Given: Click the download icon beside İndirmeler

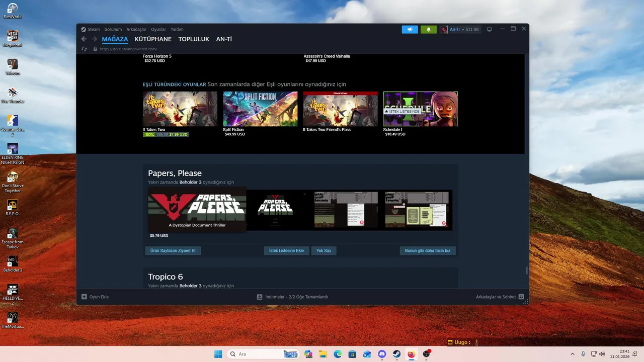Looking at the screenshot, I should click(x=260, y=297).
